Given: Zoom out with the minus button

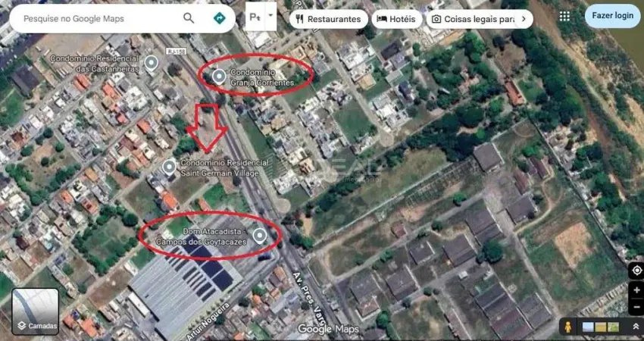Looking at the screenshot, I should click(636, 306).
